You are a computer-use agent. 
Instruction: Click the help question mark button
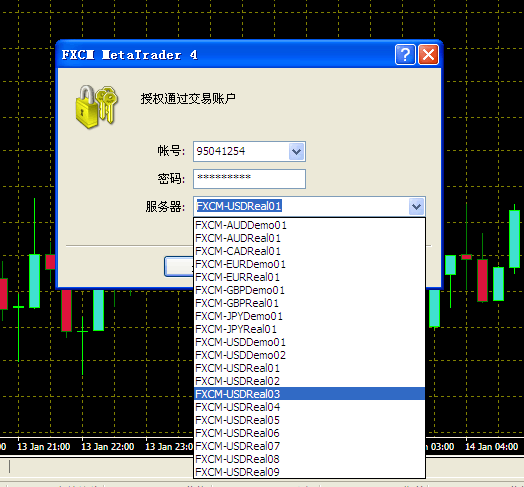point(405,54)
